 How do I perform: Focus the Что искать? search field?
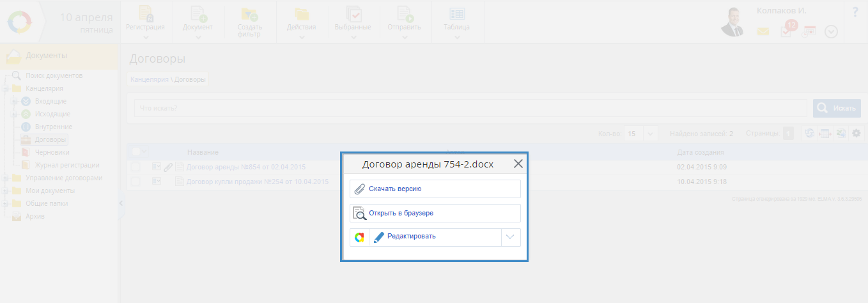[x=470, y=108]
